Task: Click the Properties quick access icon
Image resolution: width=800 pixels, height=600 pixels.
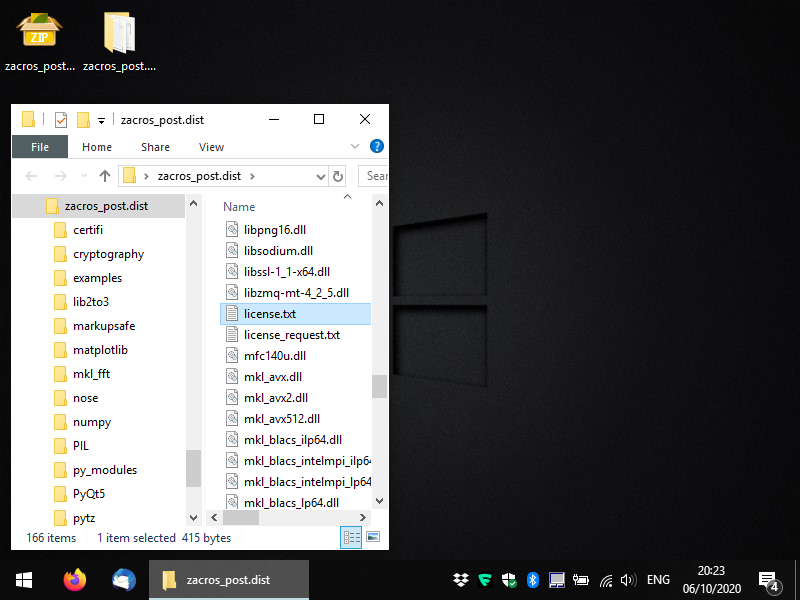Action: (x=61, y=120)
